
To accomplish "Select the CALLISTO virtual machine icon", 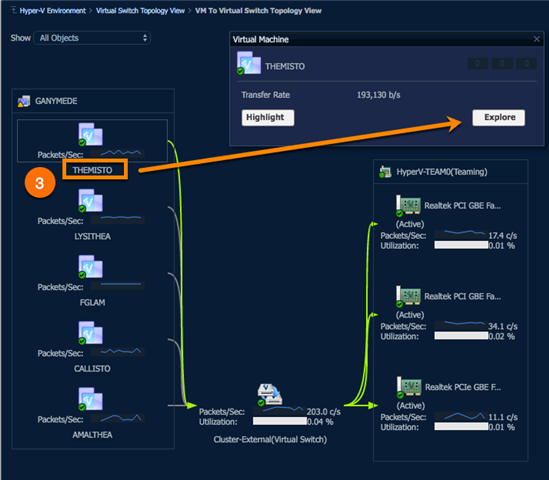I will (x=90, y=333).
